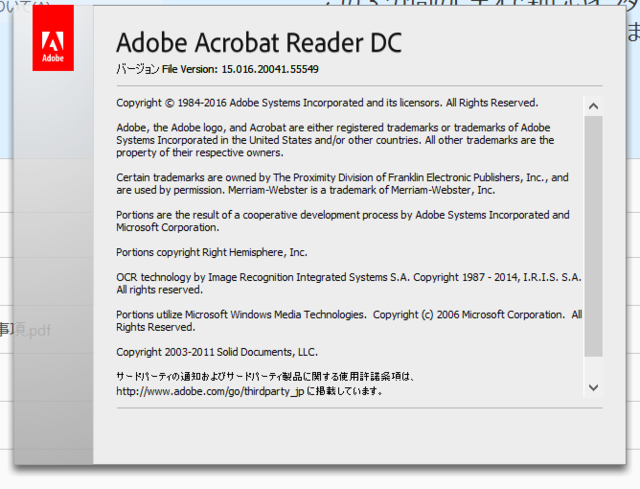Click the Microsoft Windows Media Technologies paragraph
The height and width of the screenshot is (489, 640).
click(349, 321)
